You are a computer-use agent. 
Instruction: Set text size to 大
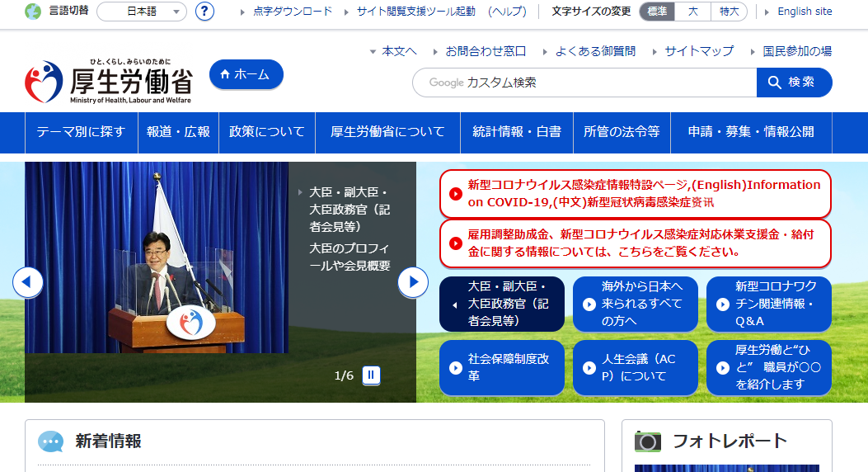(x=692, y=11)
